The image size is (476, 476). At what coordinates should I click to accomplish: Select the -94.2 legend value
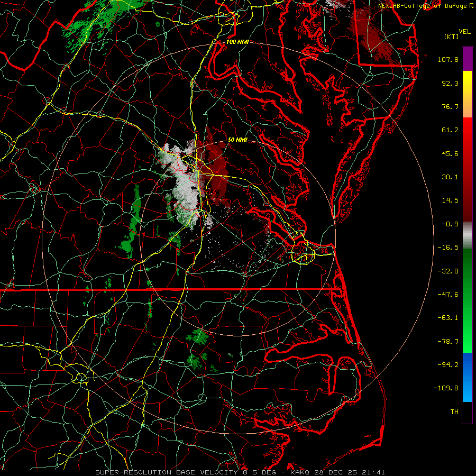tap(448, 365)
